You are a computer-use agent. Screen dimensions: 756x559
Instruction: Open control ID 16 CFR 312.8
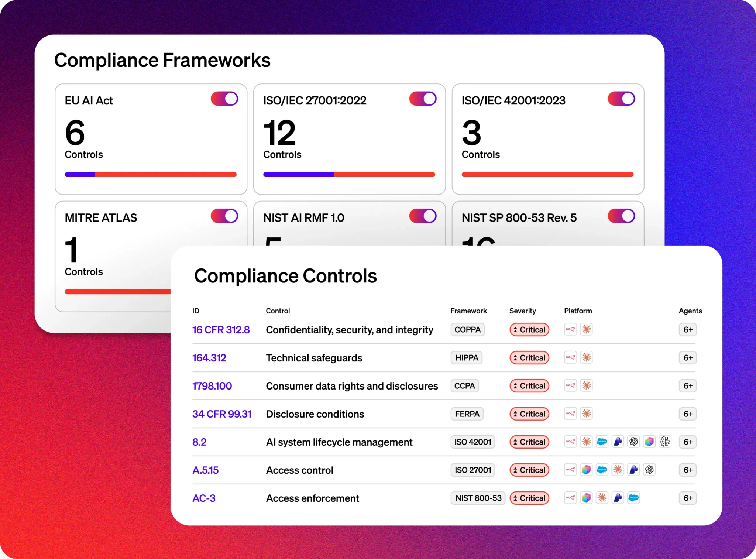point(221,330)
